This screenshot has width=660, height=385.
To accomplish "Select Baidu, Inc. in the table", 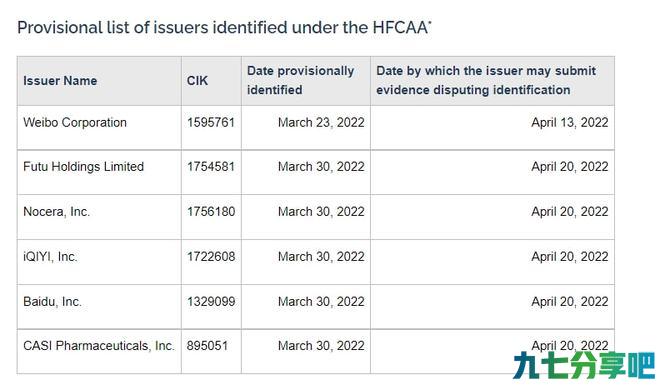I will coord(52,301).
